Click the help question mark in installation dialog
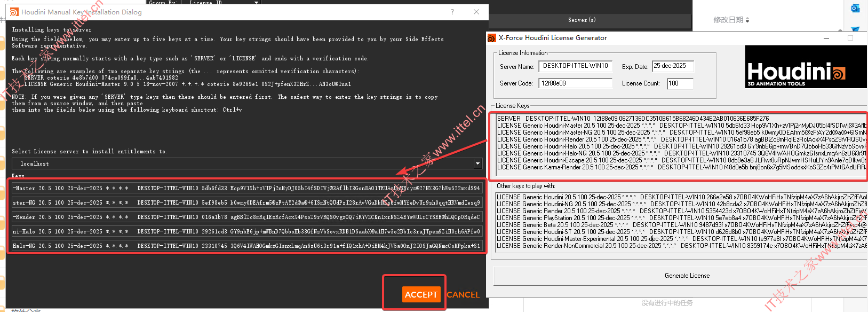Image resolution: width=868 pixels, height=312 pixels. click(x=452, y=12)
